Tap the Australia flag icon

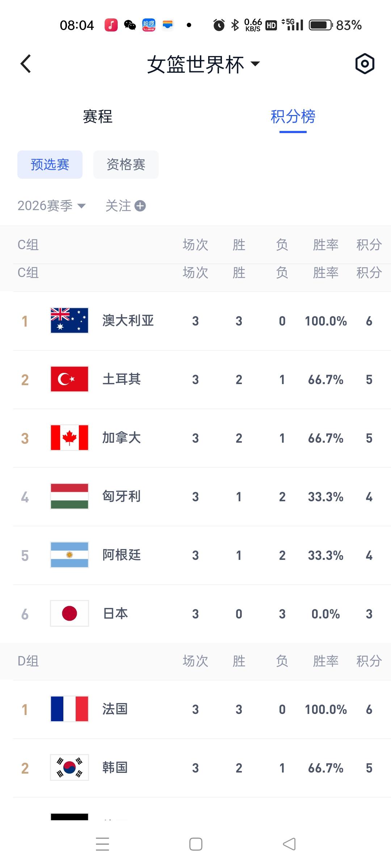tap(69, 321)
